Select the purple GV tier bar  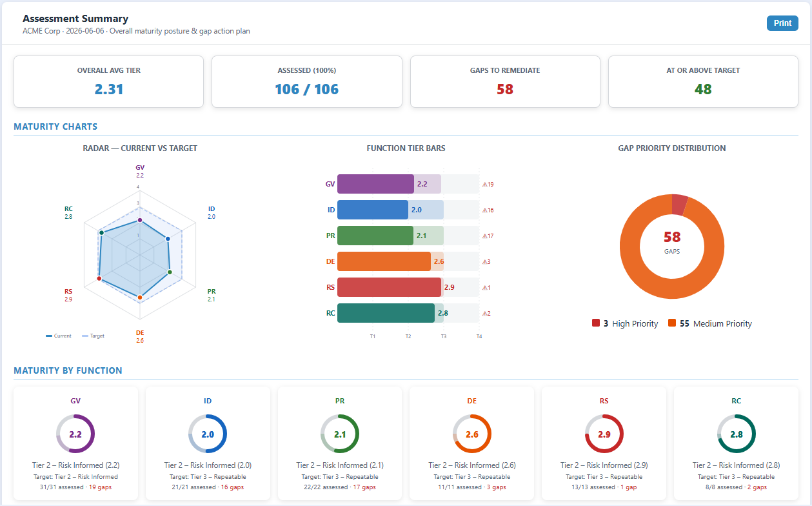[x=375, y=184]
